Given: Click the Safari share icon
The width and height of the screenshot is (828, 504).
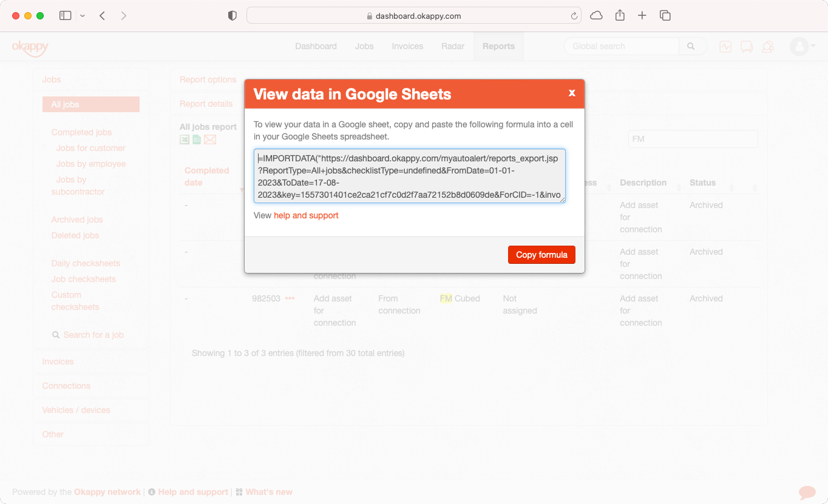Looking at the screenshot, I should (x=620, y=16).
